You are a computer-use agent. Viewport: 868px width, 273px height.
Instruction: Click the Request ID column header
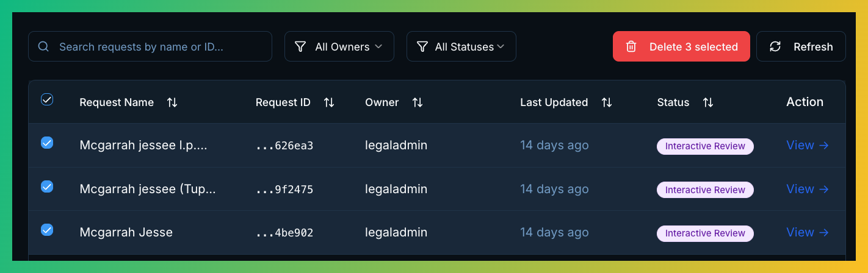(x=283, y=102)
